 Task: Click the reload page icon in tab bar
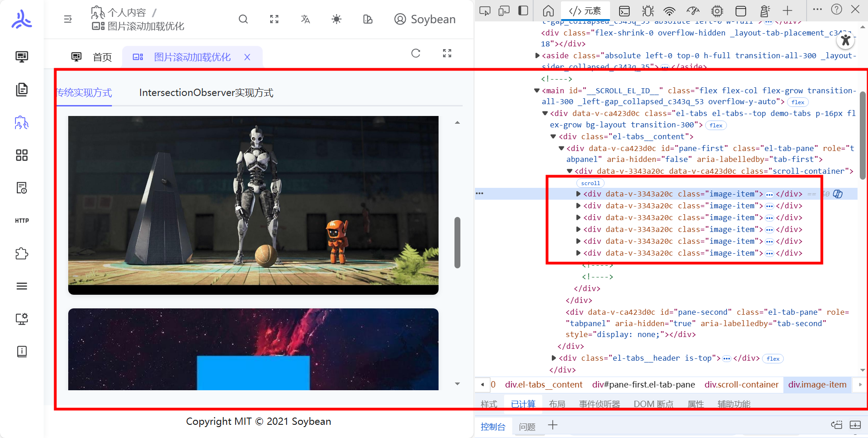coord(416,53)
